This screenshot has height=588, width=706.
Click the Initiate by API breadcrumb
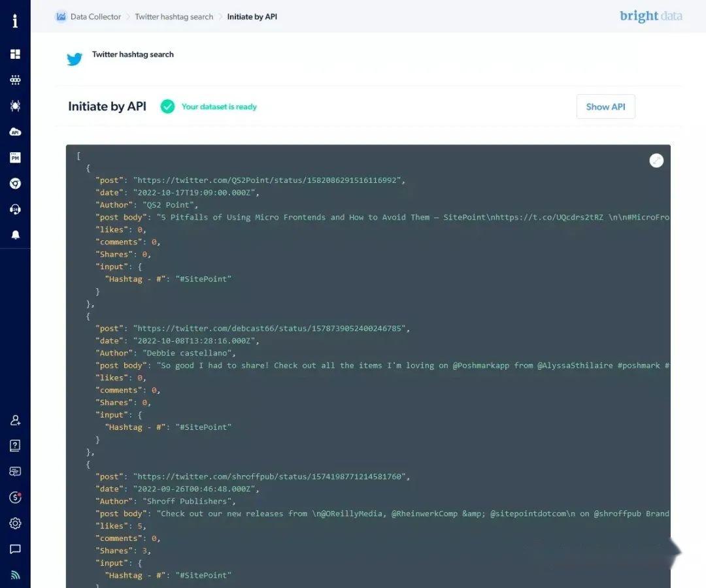(x=252, y=16)
